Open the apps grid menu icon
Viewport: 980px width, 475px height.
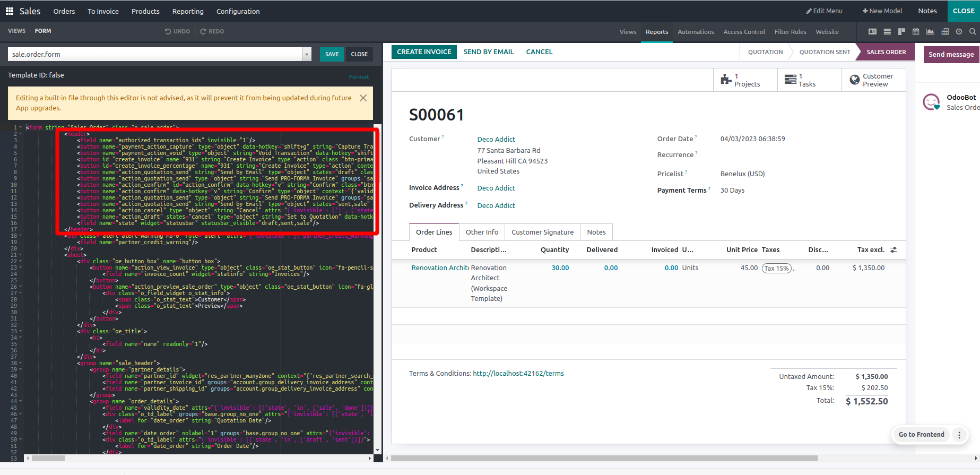9,11
